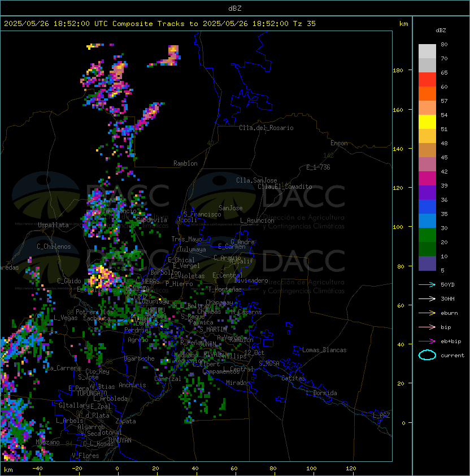This screenshot has height=476, width=470.
Task: Click the 'Tulumaya' map label
Action: (193, 249)
